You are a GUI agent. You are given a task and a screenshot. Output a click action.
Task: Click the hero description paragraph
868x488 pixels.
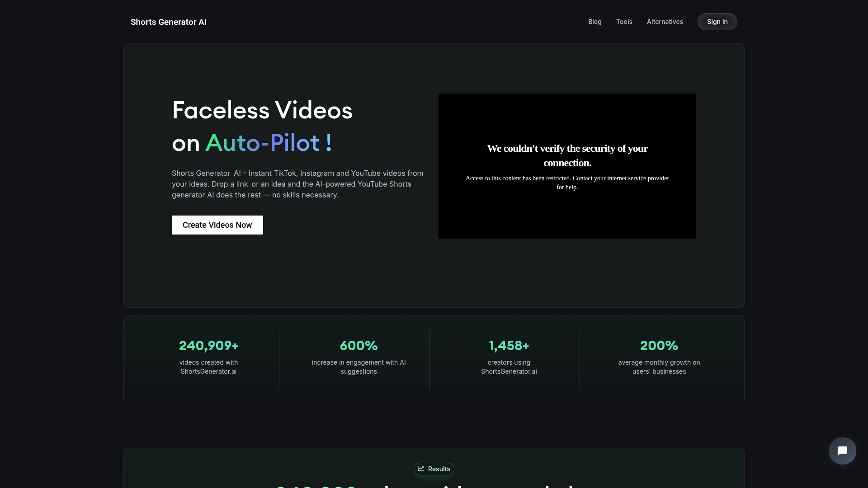tap(297, 184)
